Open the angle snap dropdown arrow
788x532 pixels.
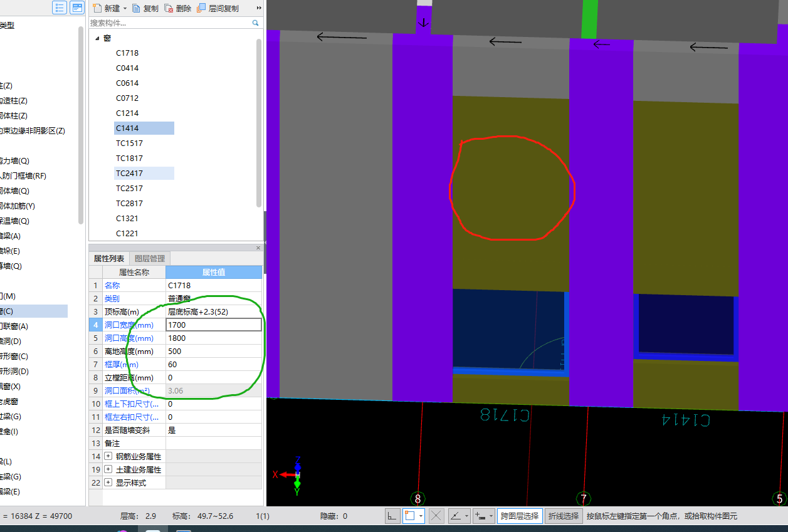[467, 516]
